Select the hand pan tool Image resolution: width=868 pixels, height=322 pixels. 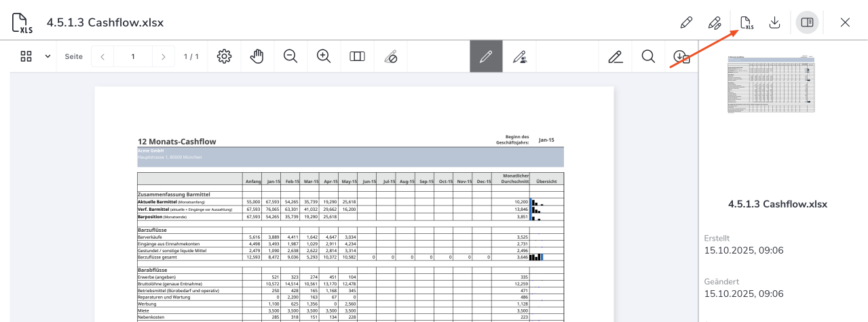[x=257, y=56]
